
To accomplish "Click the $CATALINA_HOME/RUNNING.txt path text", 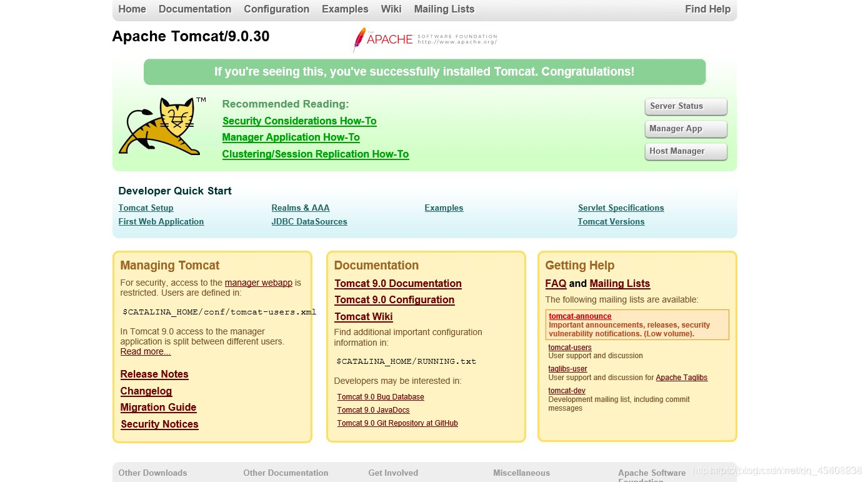I will (x=406, y=361).
